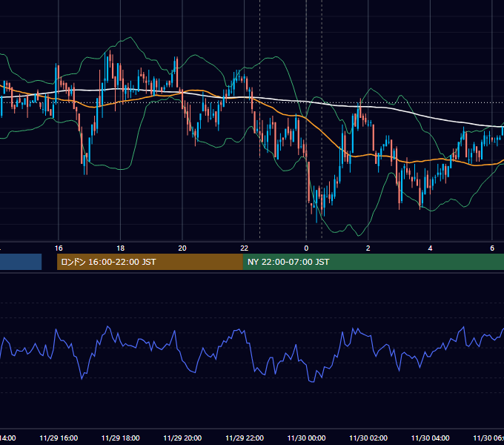504x445 pixels.
Task: Click the '11/30 04:00' date label on the lower axis
Action: pyautogui.click(x=430, y=438)
